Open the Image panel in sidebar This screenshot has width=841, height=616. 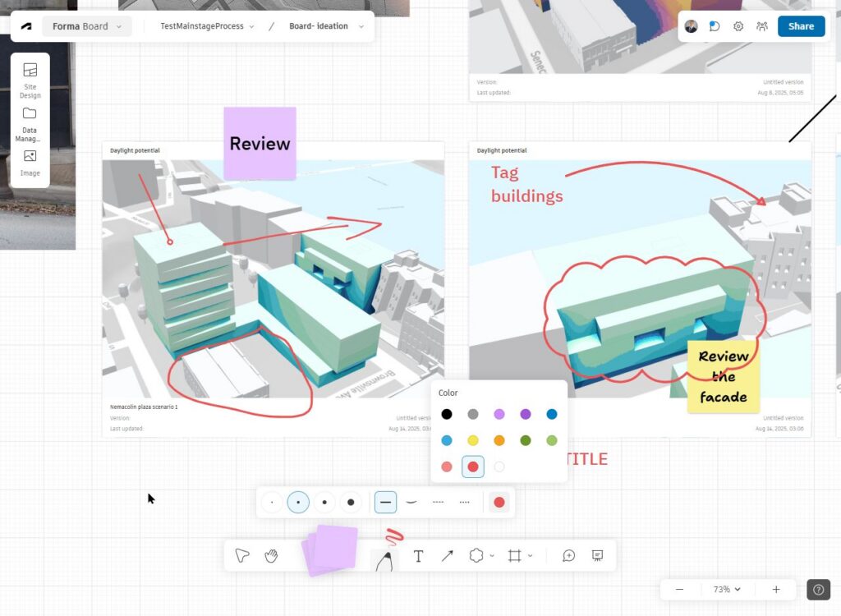click(x=30, y=163)
